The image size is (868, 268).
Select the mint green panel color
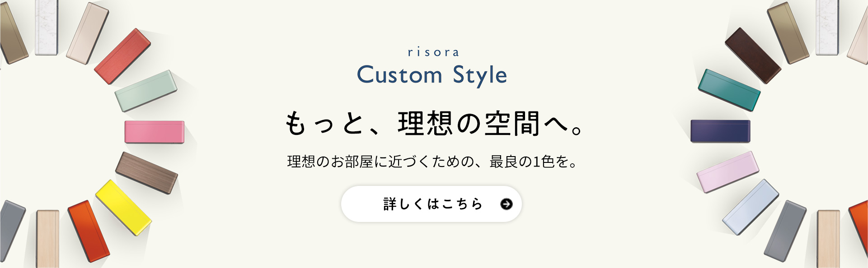(x=146, y=91)
